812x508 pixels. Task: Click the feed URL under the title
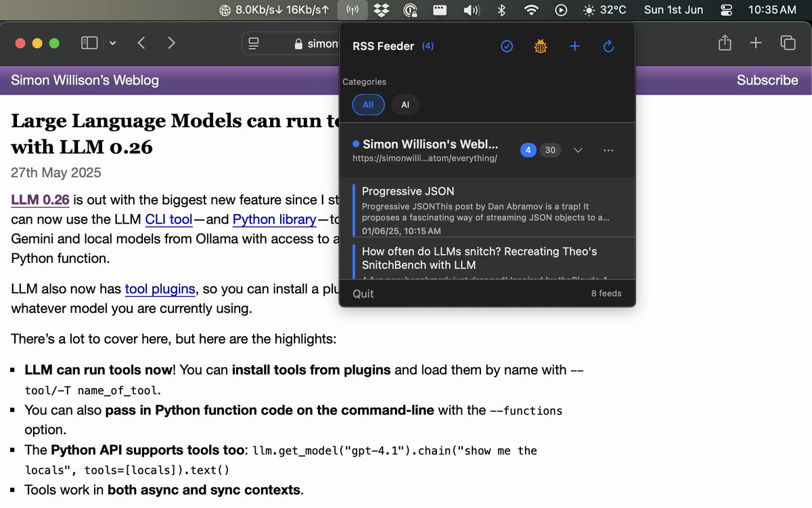pyautogui.click(x=425, y=158)
